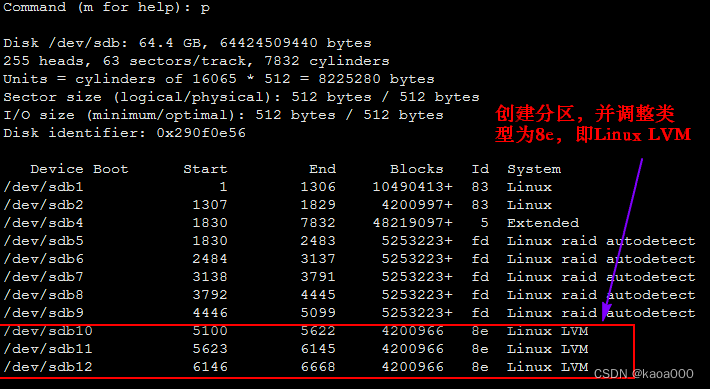Select the 'Units = cylinders of 16065' line
Viewport: 710px width, 389px height.
click(219, 79)
